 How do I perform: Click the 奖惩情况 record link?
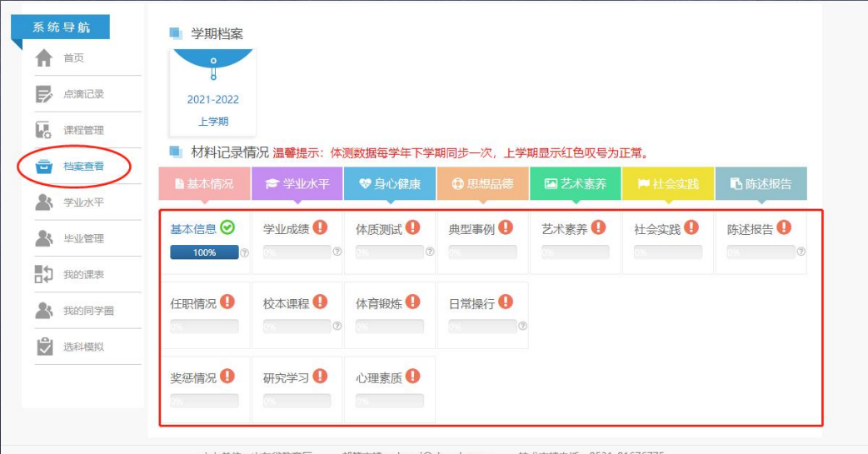click(193, 378)
